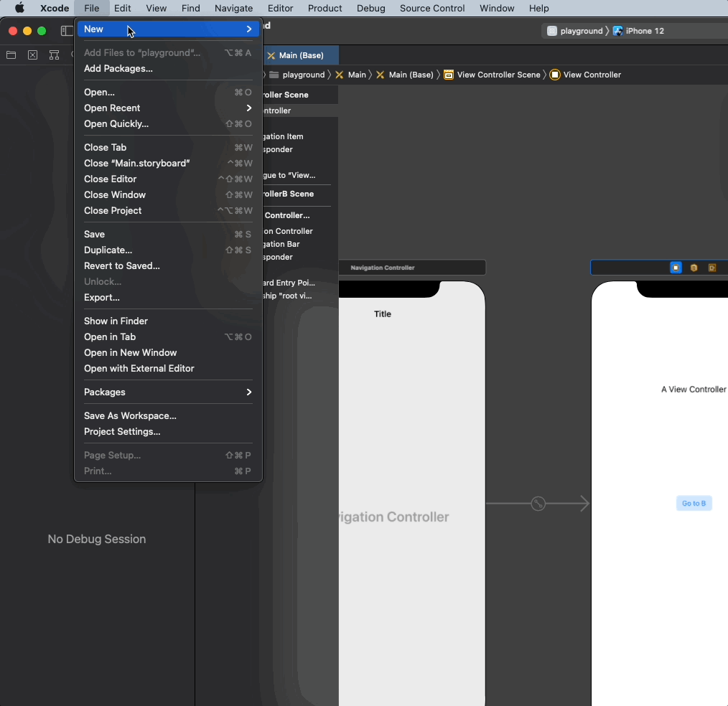Viewport: 728px width, 706px height.
Task: Select the ControllerB Scene outline row
Action: tap(300, 194)
